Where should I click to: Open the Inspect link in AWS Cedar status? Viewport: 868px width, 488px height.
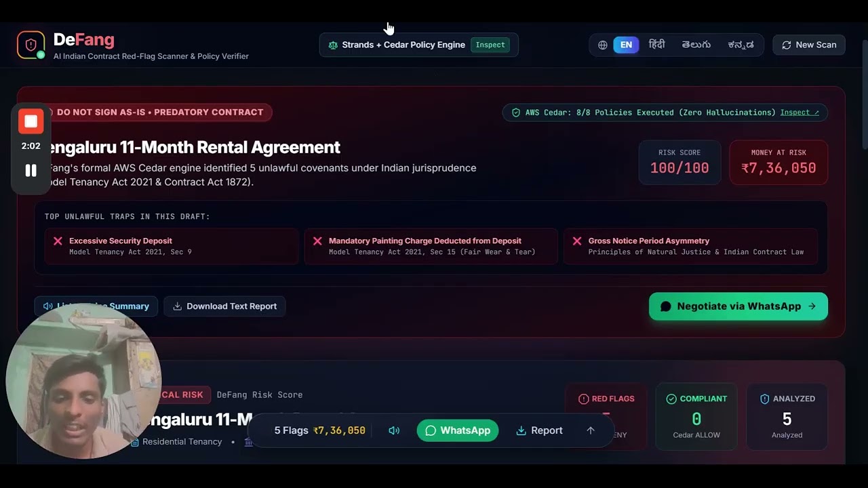[800, 113]
